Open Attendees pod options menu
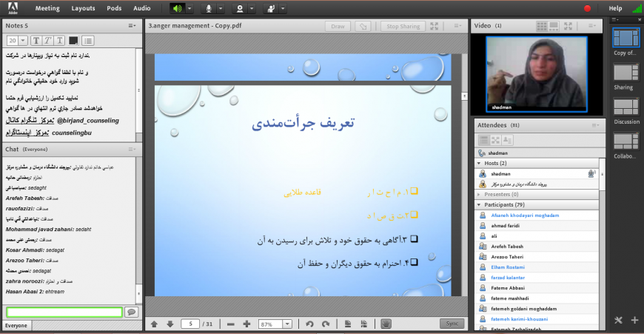 [x=595, y=125]
